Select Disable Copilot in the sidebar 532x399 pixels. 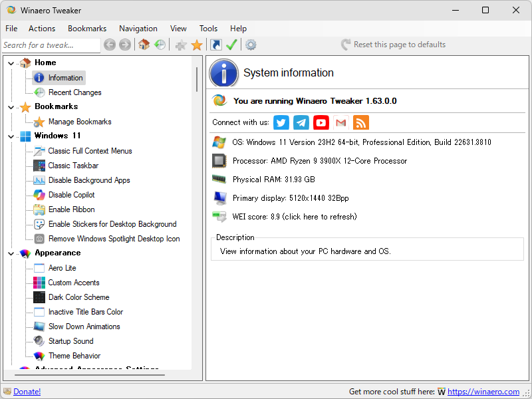tap(71, 194)
